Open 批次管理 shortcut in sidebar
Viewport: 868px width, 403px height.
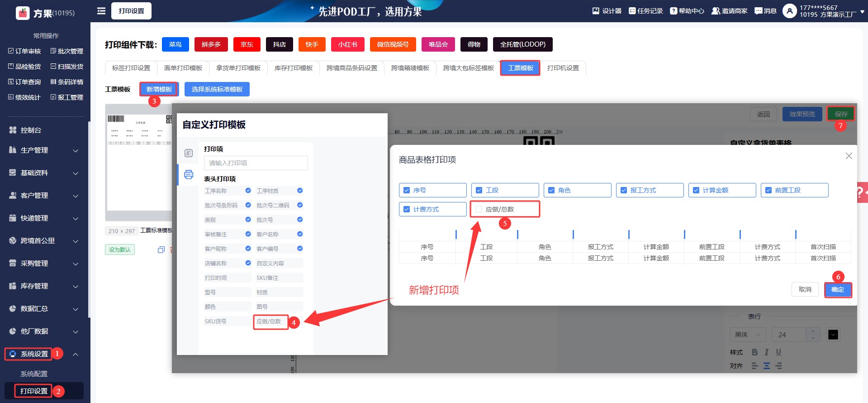tap(67, 51)
